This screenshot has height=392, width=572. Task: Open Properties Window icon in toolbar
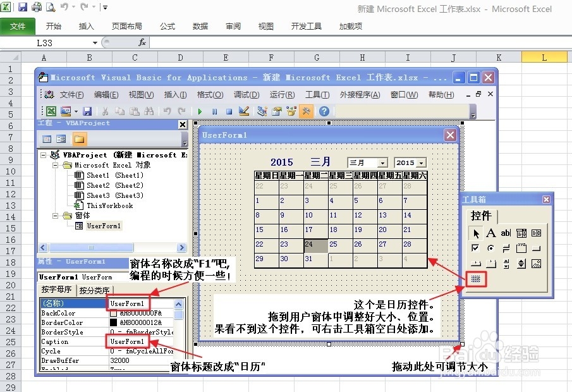pyautogui.click(x=277, y=111)
